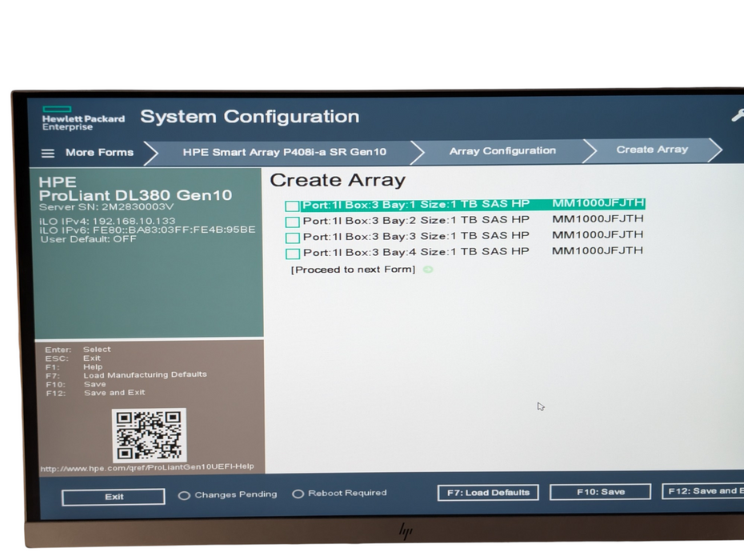Click the green arrow beside Proceed to next Form
Image resolution: width=744 pixels, height=560 pixels.
point(428,270)
